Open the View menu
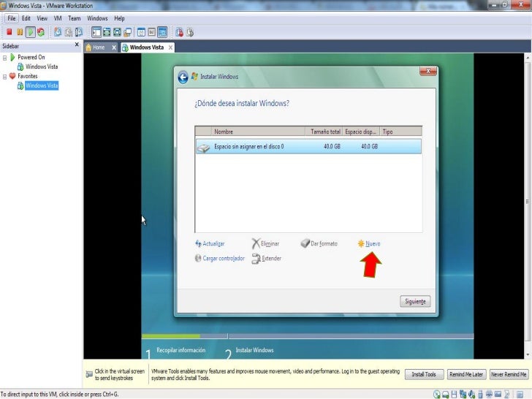532x399 pixels. [42, 18]
